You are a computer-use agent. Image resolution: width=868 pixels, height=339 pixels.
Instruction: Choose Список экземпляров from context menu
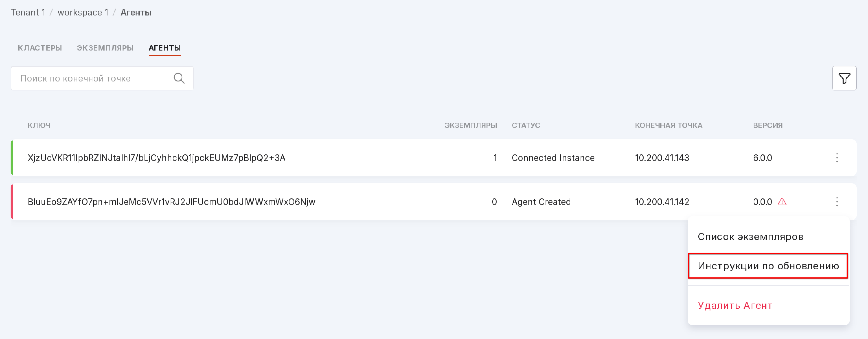(x=750, y=237)
